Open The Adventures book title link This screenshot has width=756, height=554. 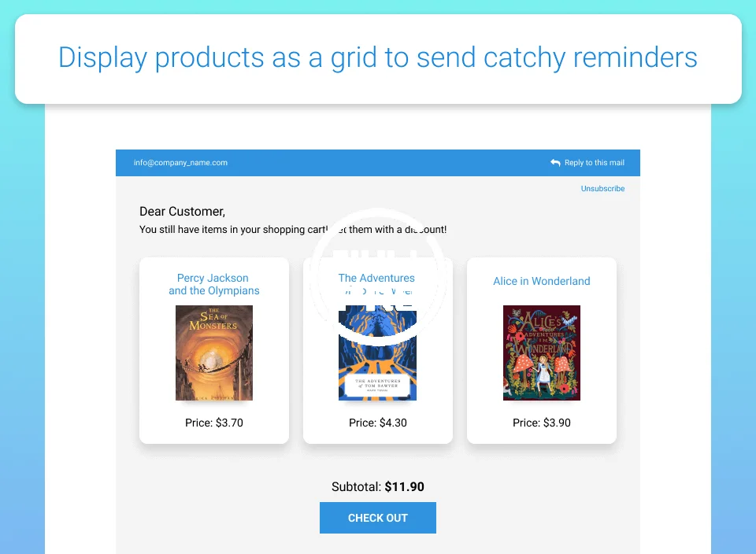(376, 278)
